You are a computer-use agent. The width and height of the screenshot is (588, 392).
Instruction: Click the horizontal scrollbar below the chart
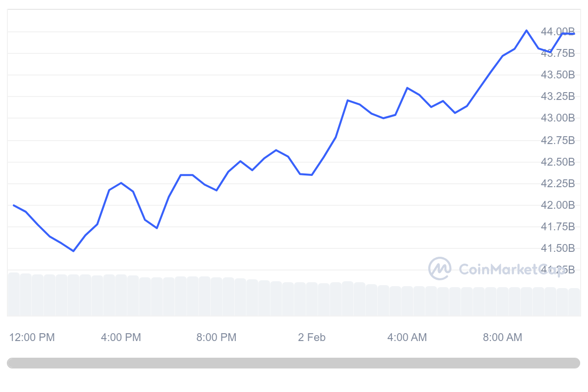pyautogui.click(x=293, y=363)
